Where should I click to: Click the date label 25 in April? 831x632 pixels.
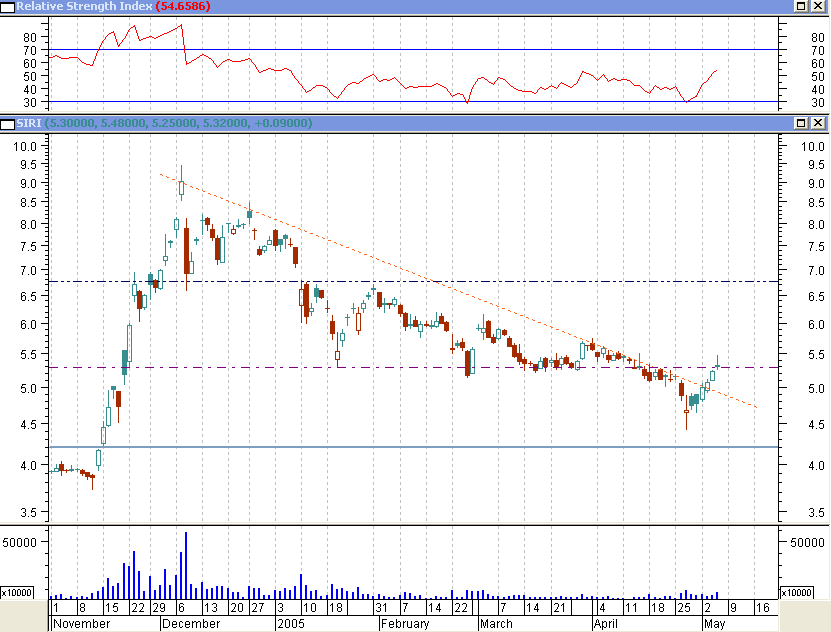coord(684,608)
